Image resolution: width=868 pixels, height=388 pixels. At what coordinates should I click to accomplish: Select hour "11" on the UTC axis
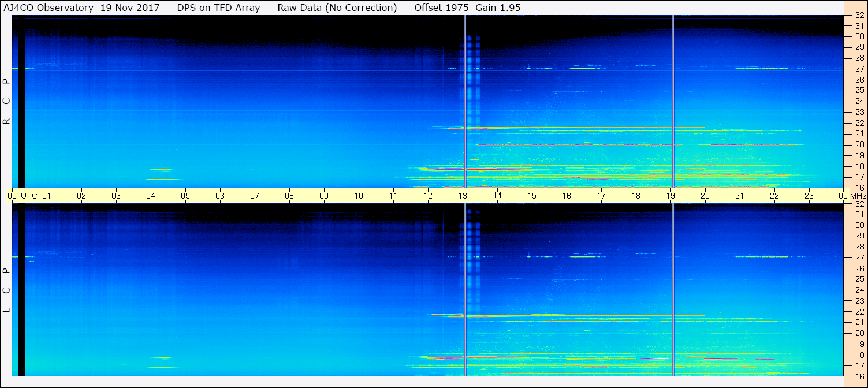pyautogui.click(x=393, y=196)
